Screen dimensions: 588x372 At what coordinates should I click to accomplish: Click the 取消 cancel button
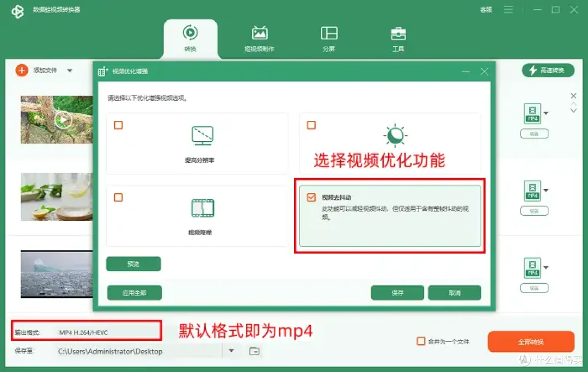(455, 293)
